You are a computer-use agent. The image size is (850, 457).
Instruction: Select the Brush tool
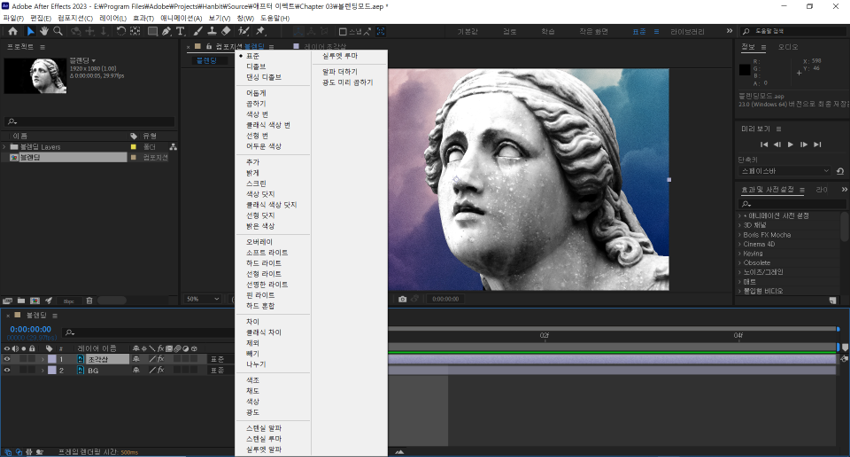click(x=198, y=31)
